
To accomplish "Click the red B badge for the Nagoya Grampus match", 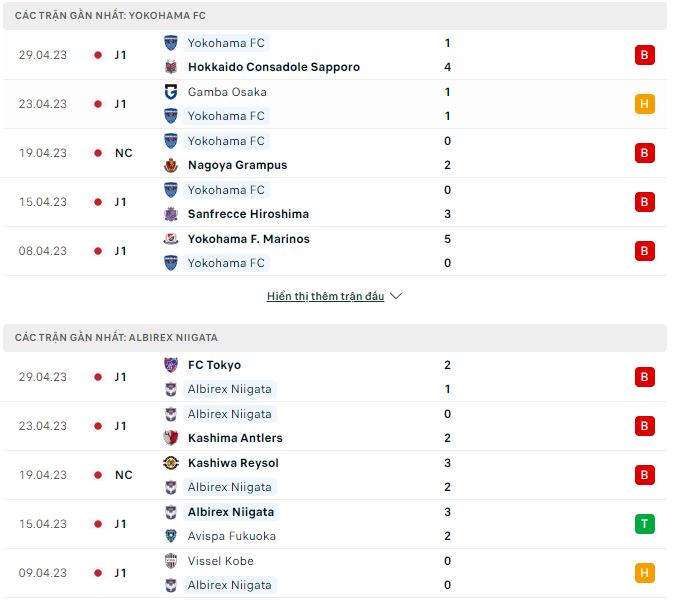I will click(x=644, y=153).
